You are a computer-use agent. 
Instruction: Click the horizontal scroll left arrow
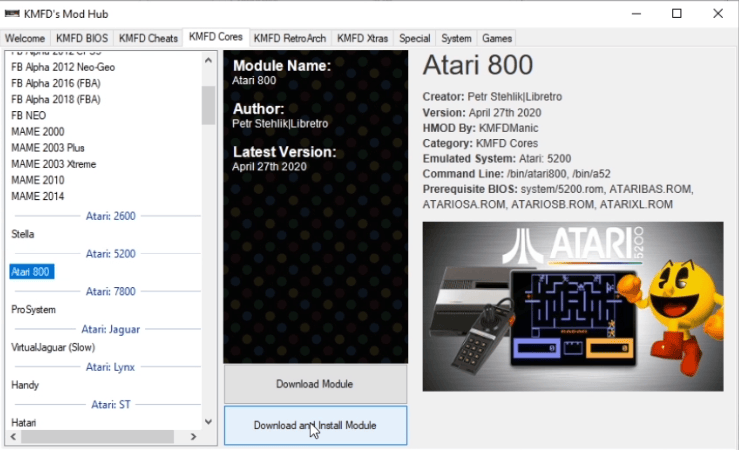13,437
